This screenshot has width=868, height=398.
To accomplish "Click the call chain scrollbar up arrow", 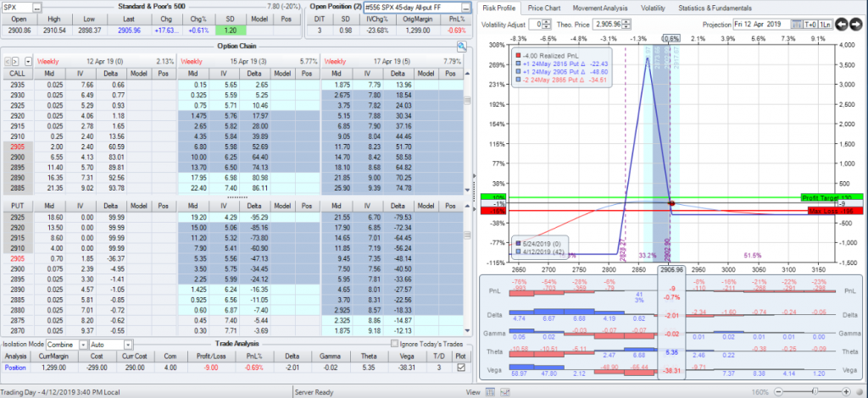I will pos(468,73).
